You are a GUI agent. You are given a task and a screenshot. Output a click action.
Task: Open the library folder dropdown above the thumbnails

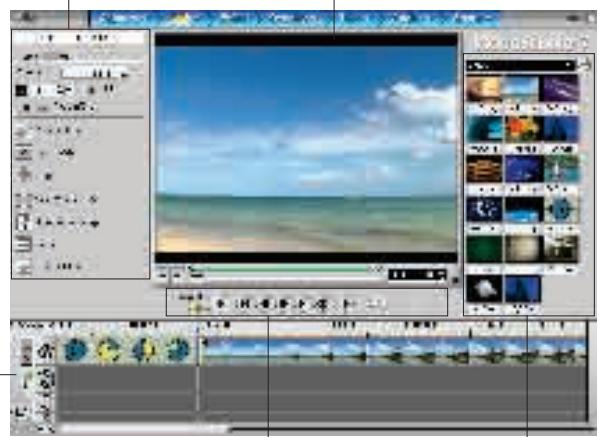click(521, 66)
